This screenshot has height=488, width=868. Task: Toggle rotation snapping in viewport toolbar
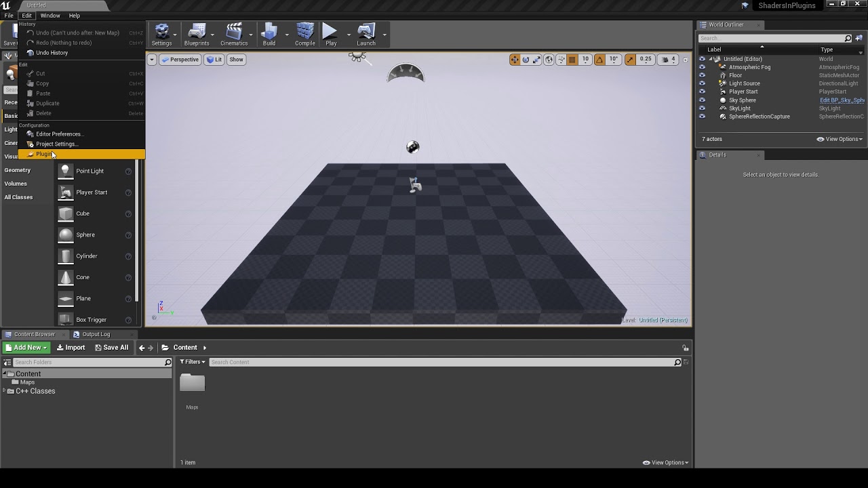(599, 60)
